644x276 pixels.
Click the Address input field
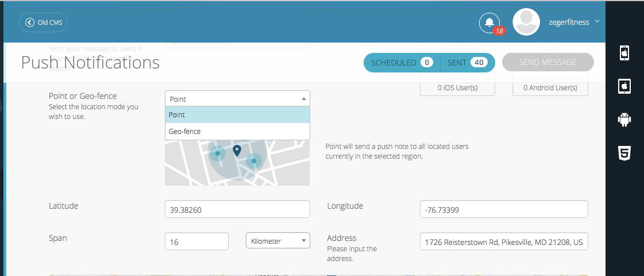coord(503,242)
